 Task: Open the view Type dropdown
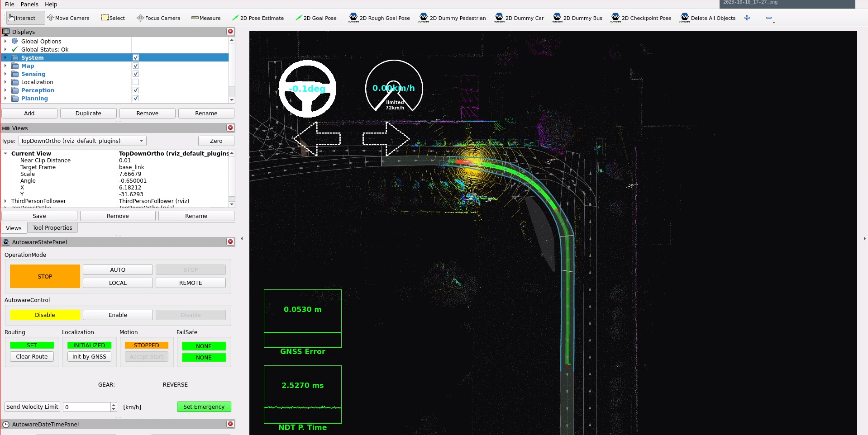click(x=83, y=141)
